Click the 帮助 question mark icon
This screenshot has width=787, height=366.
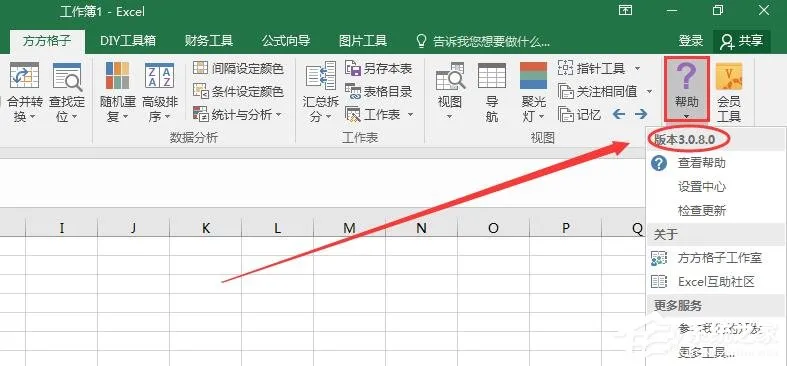click(x=686, y=76)
